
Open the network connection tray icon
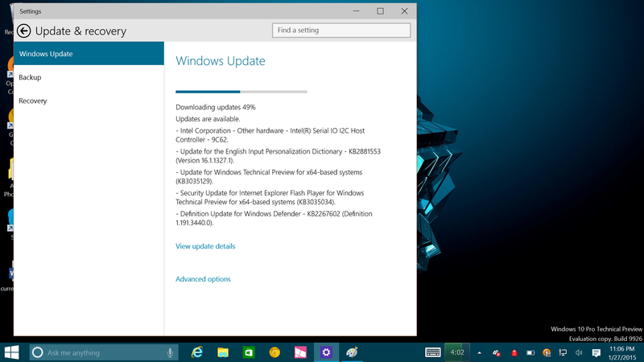click(x=563, y=352)
